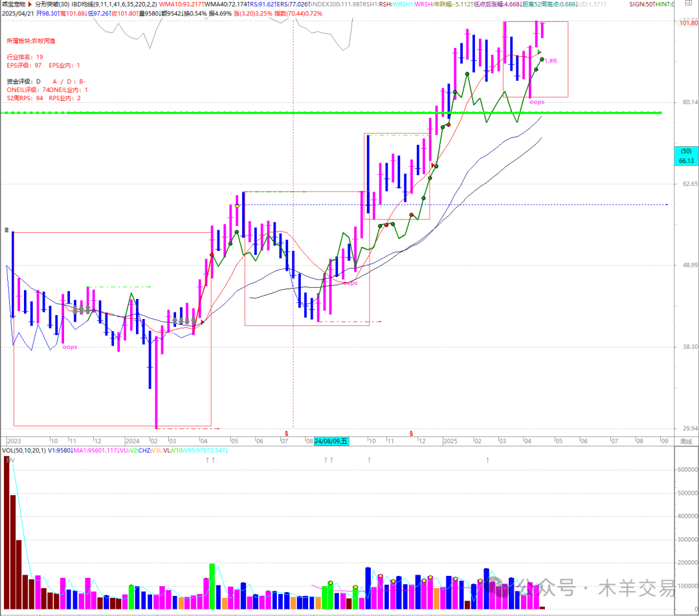Viewport: 699px width, 616px height.
Task: Click the 行业排名: 19 text
Action: pyautogui.click(x=25, y=57)
